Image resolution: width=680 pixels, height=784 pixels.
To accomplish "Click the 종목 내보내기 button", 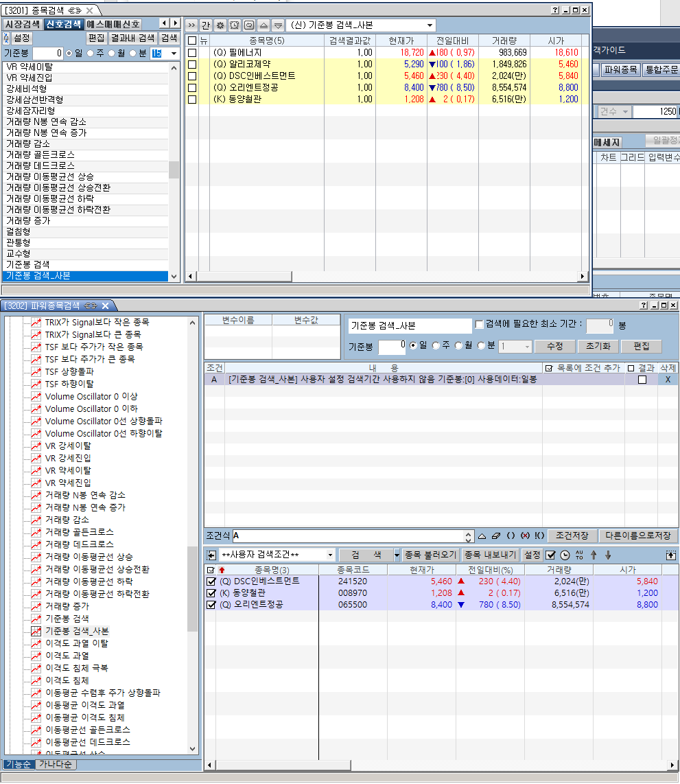I will tap(490, 555).
